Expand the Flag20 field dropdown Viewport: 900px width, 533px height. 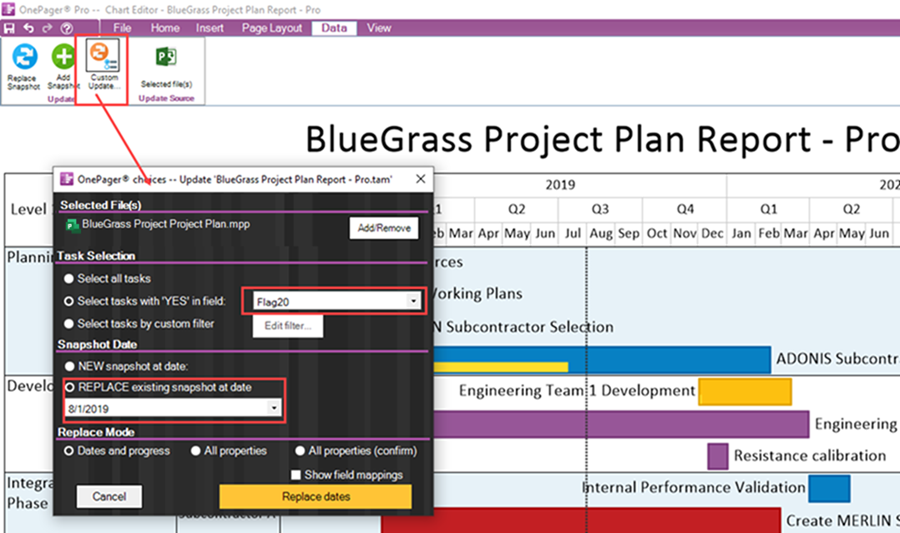[414, 300]
